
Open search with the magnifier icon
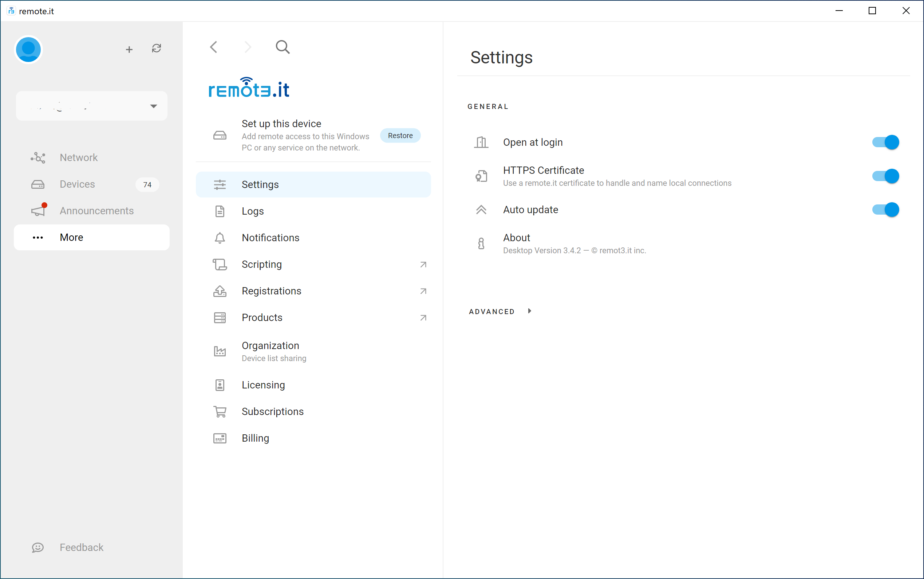283,47
